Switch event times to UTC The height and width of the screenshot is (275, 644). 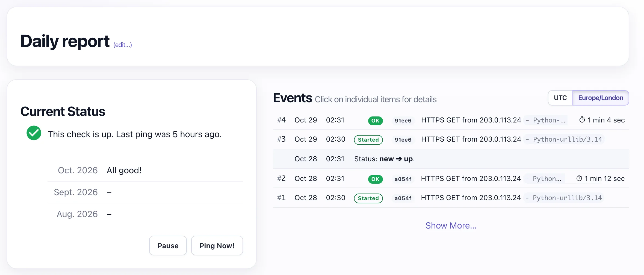point(560,98)
